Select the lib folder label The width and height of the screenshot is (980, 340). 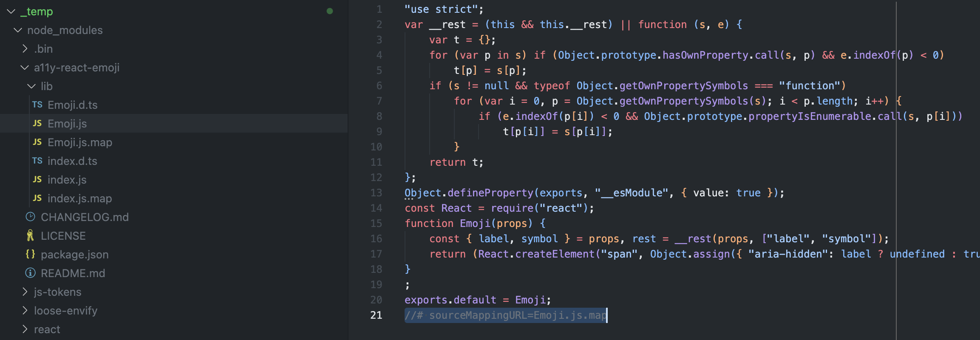[47, 86]
